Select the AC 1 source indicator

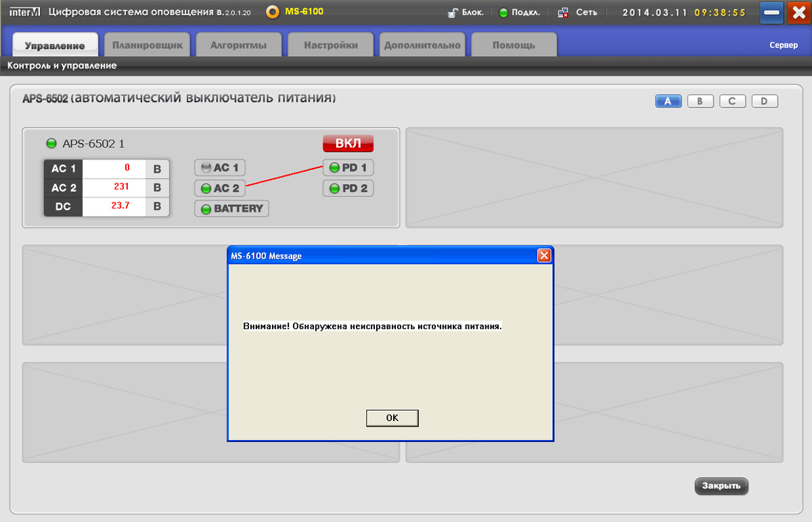coord(220,168)
